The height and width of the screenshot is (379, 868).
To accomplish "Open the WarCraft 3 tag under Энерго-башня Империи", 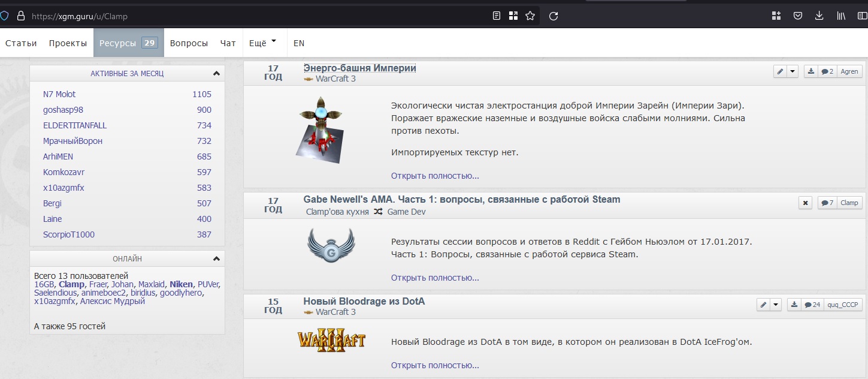I will click(x=335, y=79).
